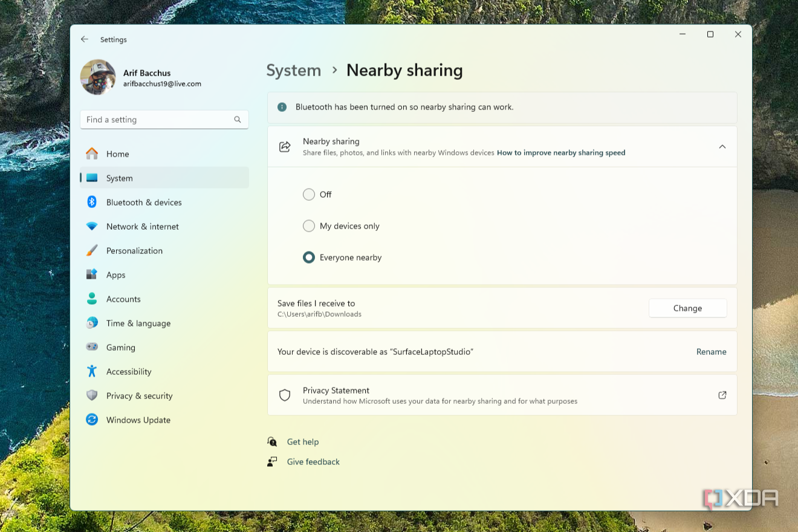Navigate back using the arrow button
798x532 pixels.
pyautogui.click(x=85, y=39)
